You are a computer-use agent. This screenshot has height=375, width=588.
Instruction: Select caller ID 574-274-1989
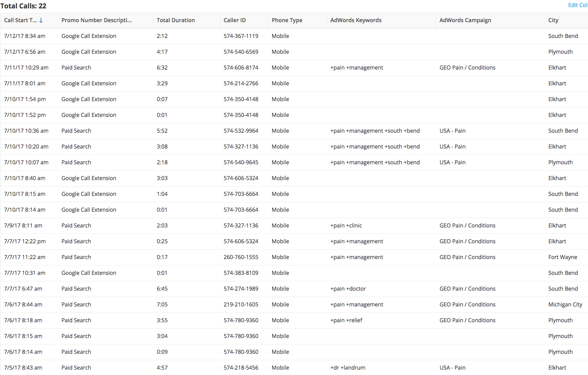point(241,289)
